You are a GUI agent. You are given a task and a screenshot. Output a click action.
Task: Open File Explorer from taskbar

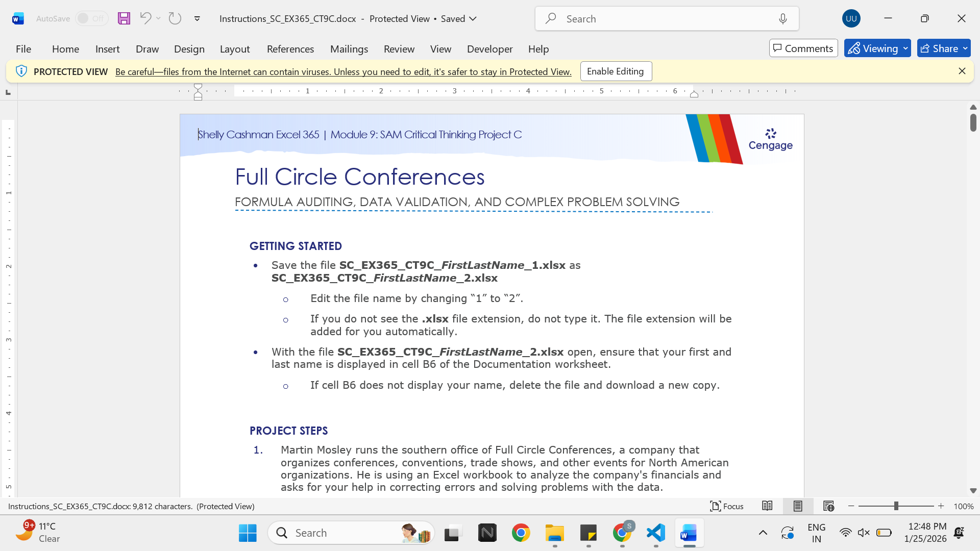(555, 533)
